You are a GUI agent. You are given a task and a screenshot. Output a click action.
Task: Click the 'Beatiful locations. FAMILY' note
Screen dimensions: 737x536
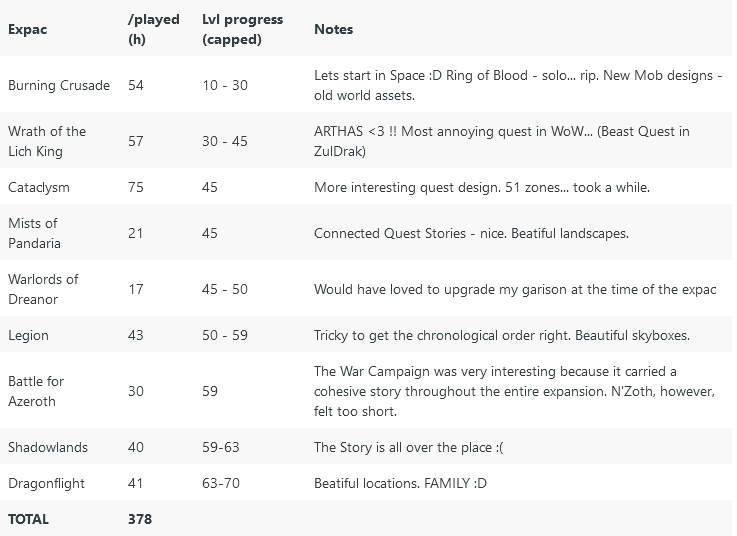(400, 483)
